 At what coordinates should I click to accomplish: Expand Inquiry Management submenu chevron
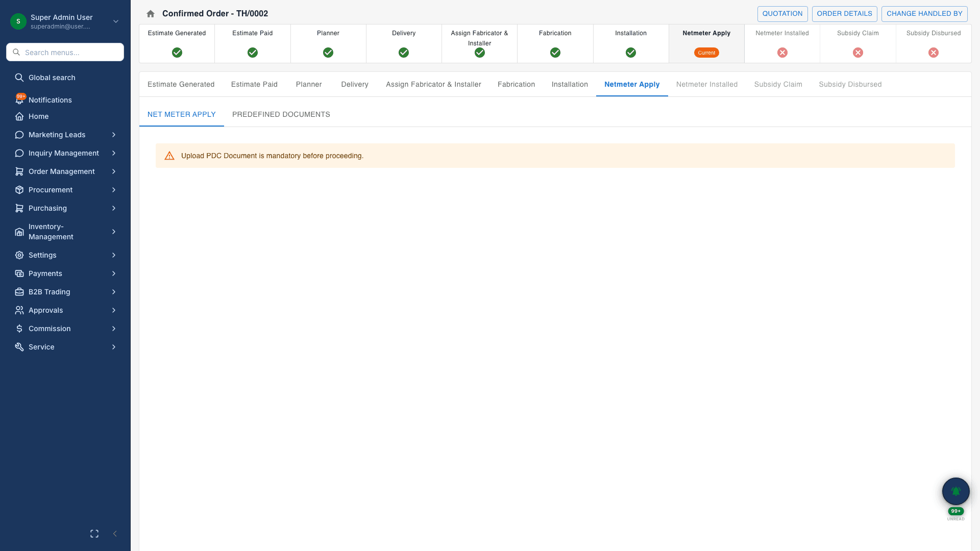point(114,153)
